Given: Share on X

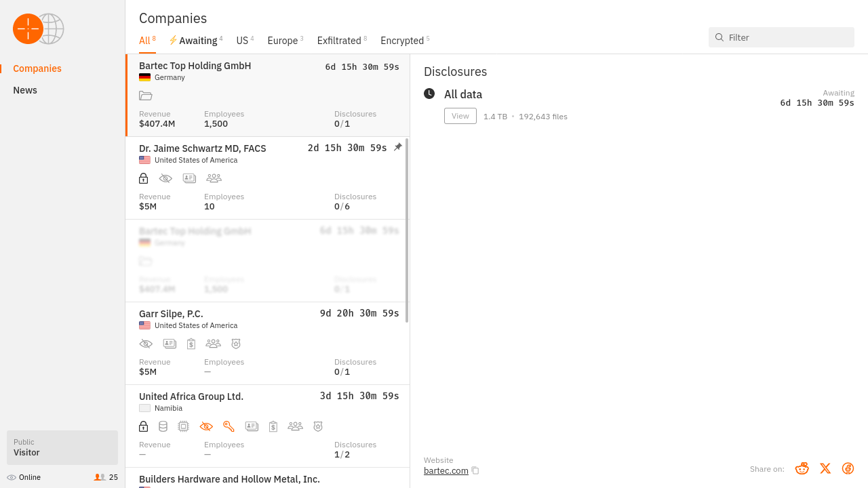Looking at the screenshot, I should [x=825, y=468].
